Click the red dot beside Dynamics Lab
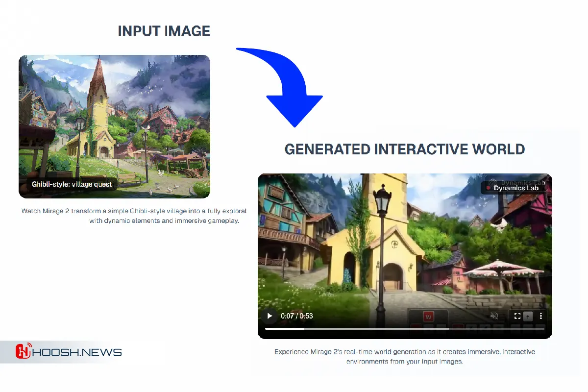Screen dimensions: 588x392 (489, 188)
